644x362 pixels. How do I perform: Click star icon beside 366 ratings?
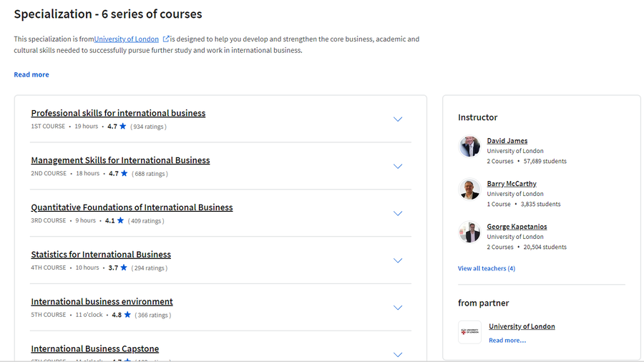pos(127,315)
